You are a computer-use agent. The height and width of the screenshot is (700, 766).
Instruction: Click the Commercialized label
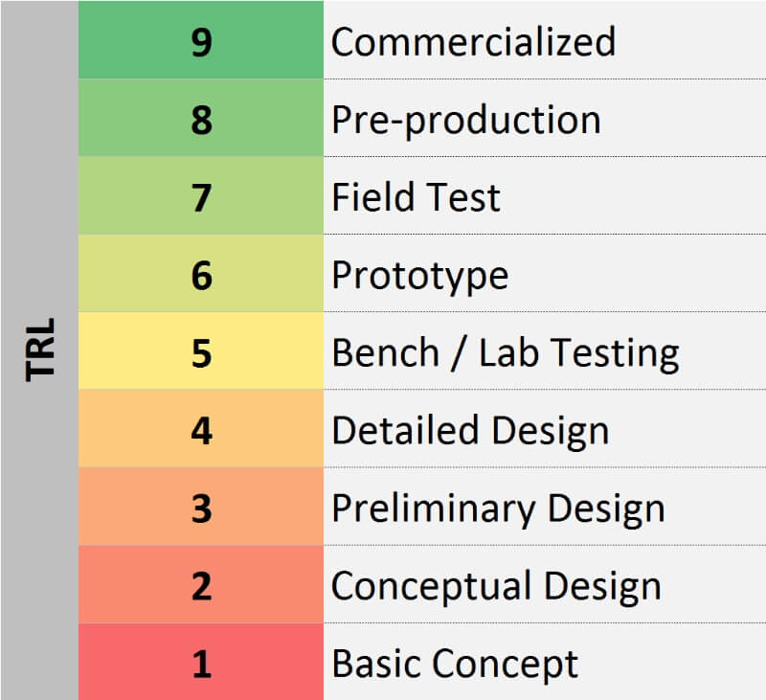pyautogui.click(x=473, y=42)
